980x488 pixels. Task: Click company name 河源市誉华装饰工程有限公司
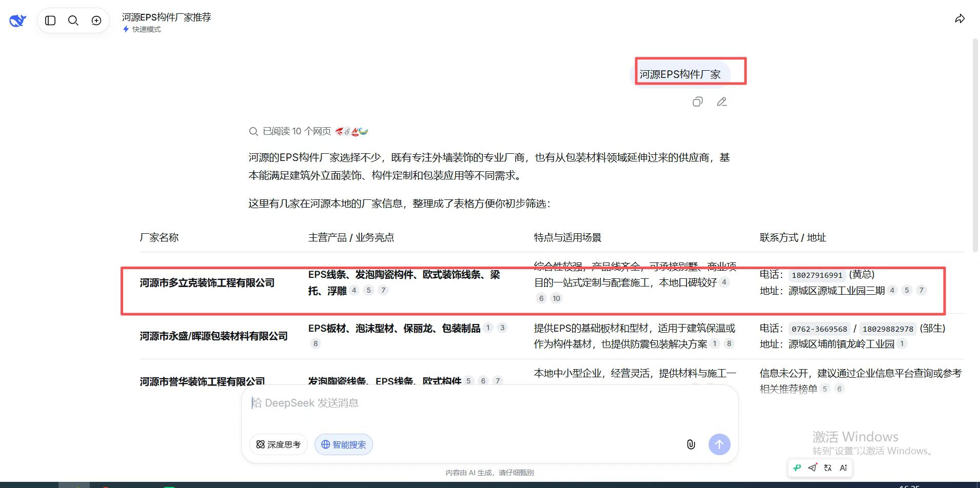click(202, 381)
